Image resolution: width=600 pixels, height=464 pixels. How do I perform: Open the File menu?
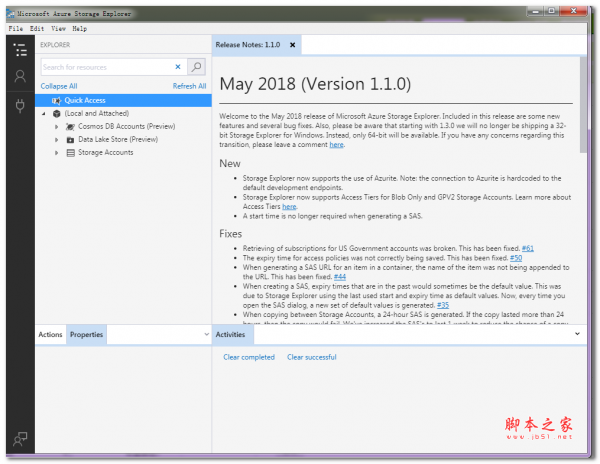16,29
